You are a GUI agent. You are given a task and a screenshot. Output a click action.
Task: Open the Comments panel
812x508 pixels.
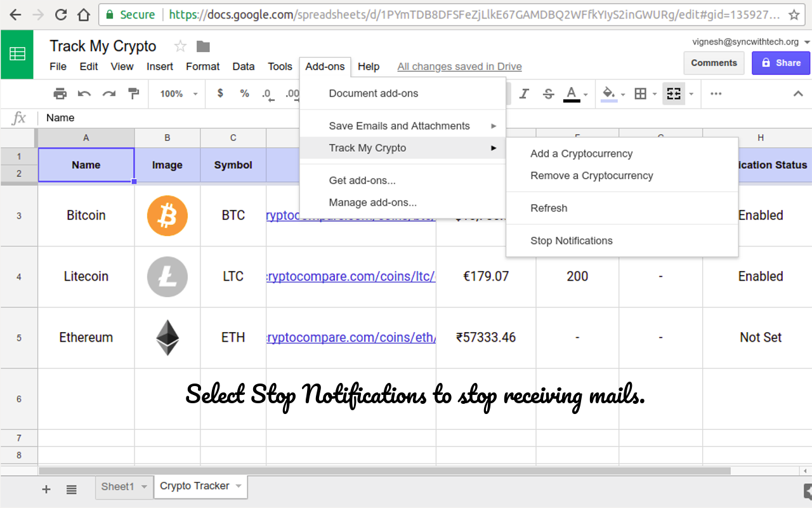coord(714,63)
